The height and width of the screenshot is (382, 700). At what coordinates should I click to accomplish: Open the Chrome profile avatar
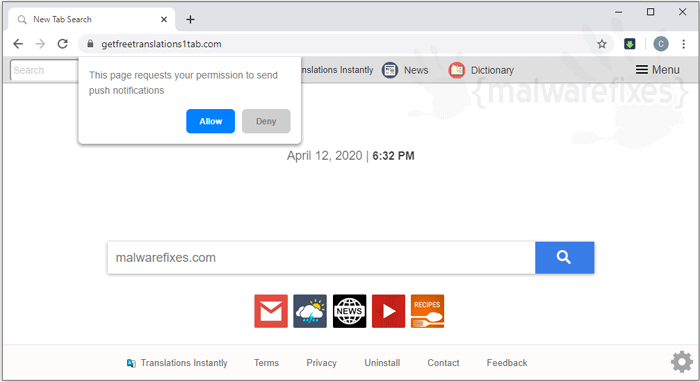tap(661, 44)
